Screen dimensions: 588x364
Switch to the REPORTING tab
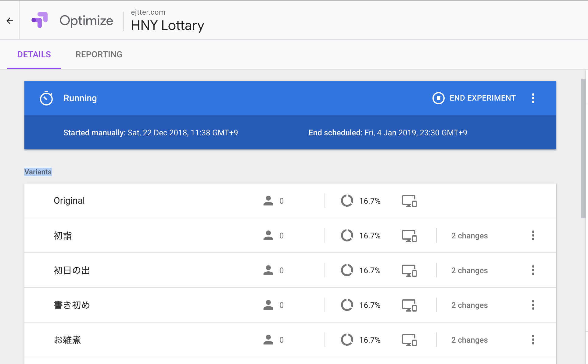tap(99, 55)
